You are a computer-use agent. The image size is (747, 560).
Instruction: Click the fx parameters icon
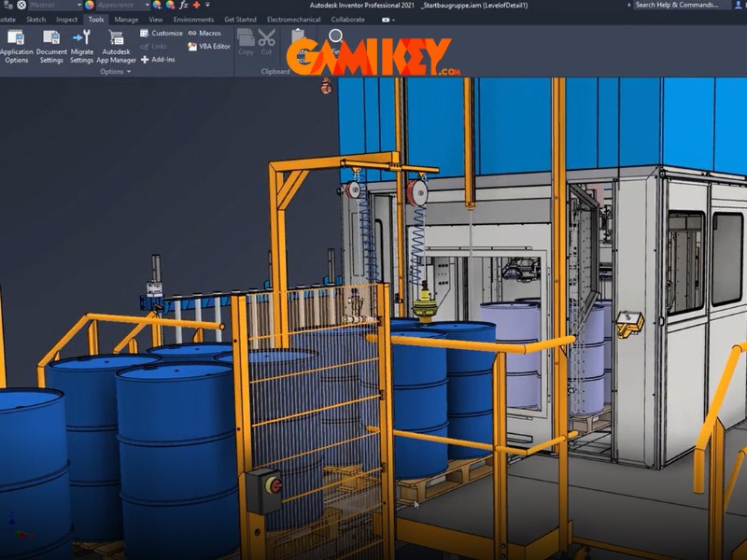click(x=184, y=5)
